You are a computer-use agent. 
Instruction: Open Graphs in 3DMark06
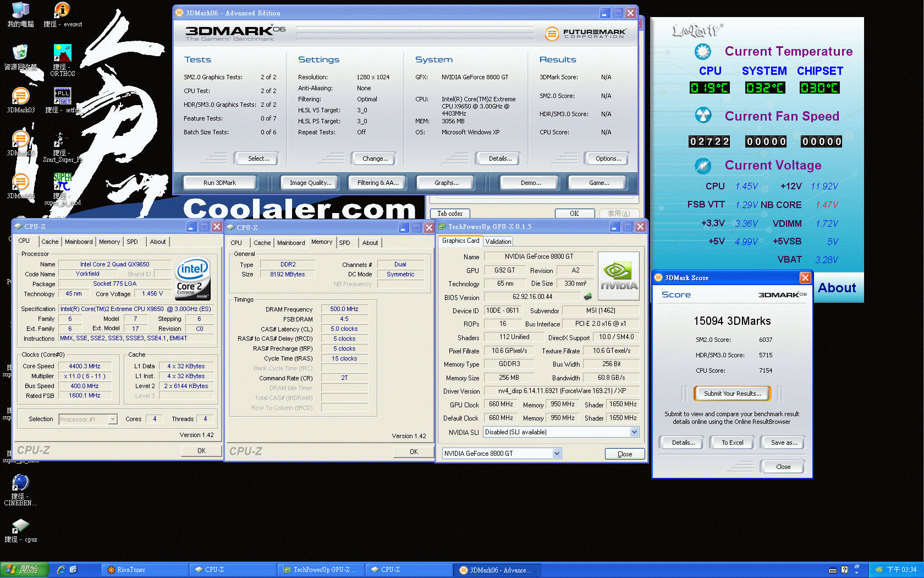[x=446, y=183]
